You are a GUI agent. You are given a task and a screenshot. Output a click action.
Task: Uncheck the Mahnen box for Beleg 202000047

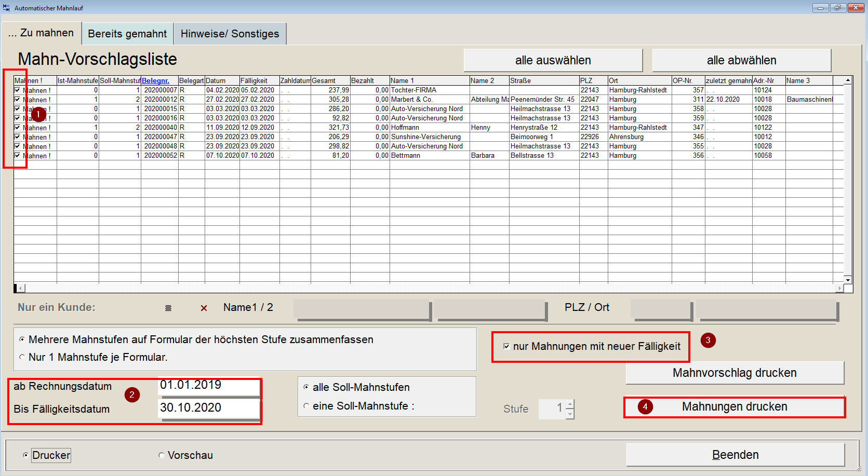click(18, 137)
